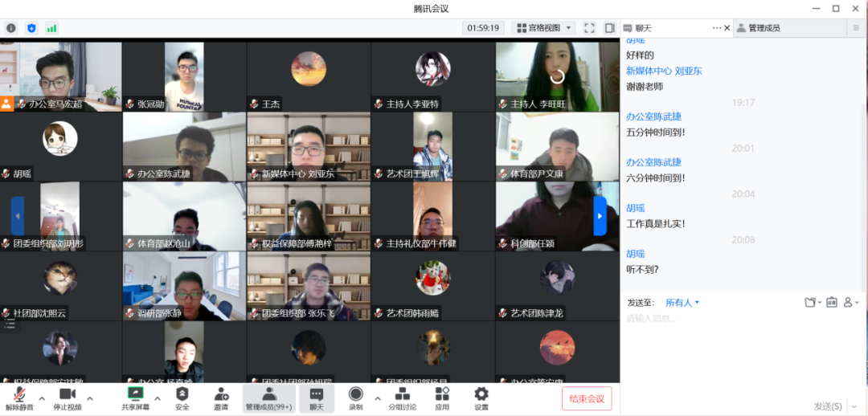This screenshot has width=868, height=416.
Task: Stop camera with 停止视频 button
Action: pos(68,397)
